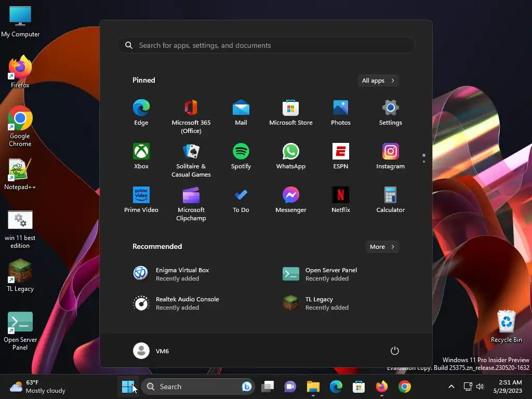Select Firefox desktop shortcut
This screenshot has width=532, height=399.
point(20,72)
